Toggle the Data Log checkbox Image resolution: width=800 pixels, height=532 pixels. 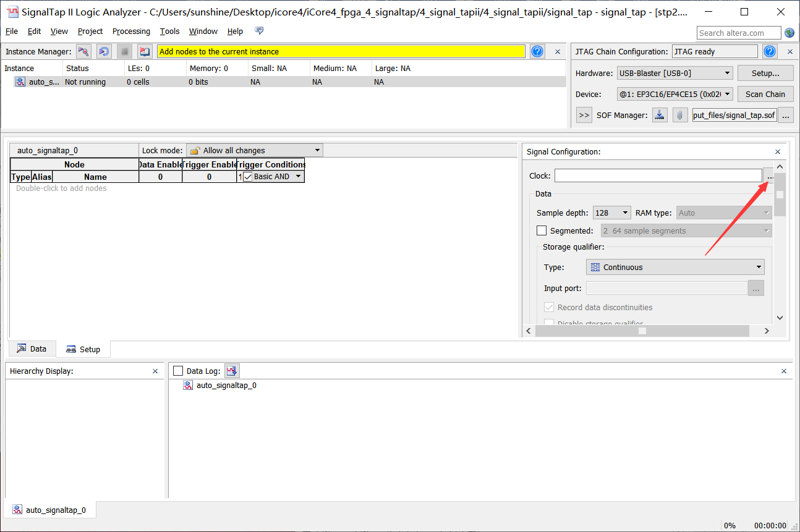click(x=178, y=371)
